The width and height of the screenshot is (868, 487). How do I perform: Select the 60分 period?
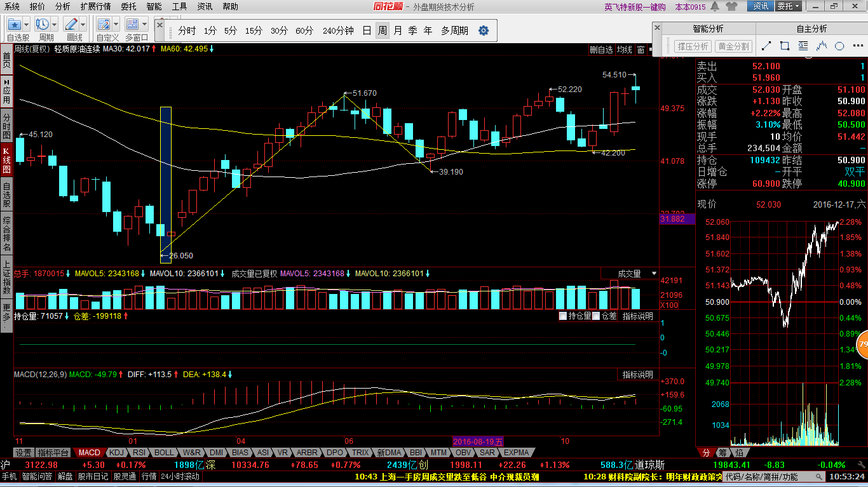(x=304, y=30)
